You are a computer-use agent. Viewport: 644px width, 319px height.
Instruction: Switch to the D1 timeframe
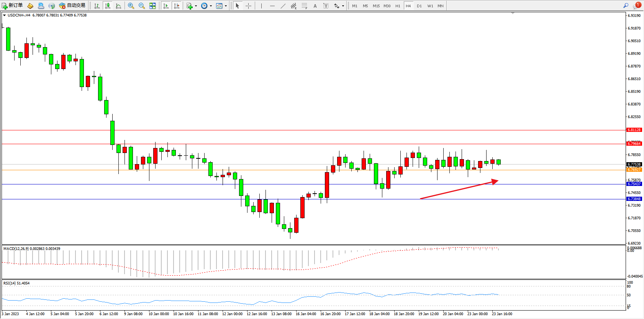tap(419, 6)
